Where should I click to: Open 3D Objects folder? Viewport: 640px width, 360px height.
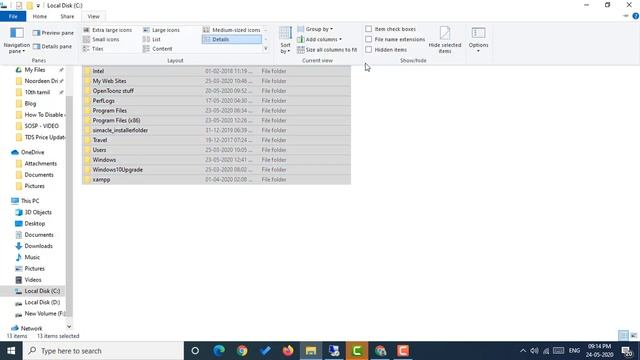(x=38, y=212)
